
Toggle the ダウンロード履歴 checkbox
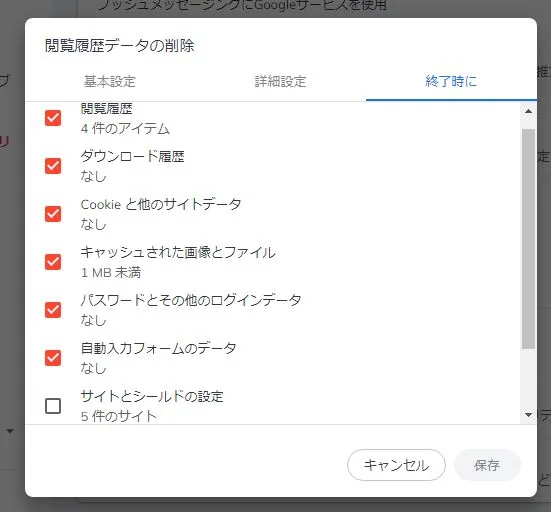tap(53, 166)
